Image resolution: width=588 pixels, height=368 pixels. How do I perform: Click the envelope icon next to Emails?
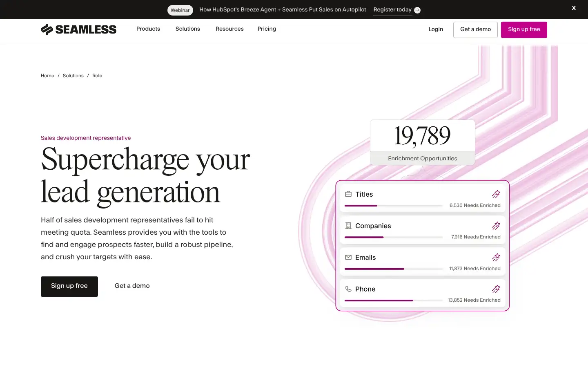pos(348,257)
